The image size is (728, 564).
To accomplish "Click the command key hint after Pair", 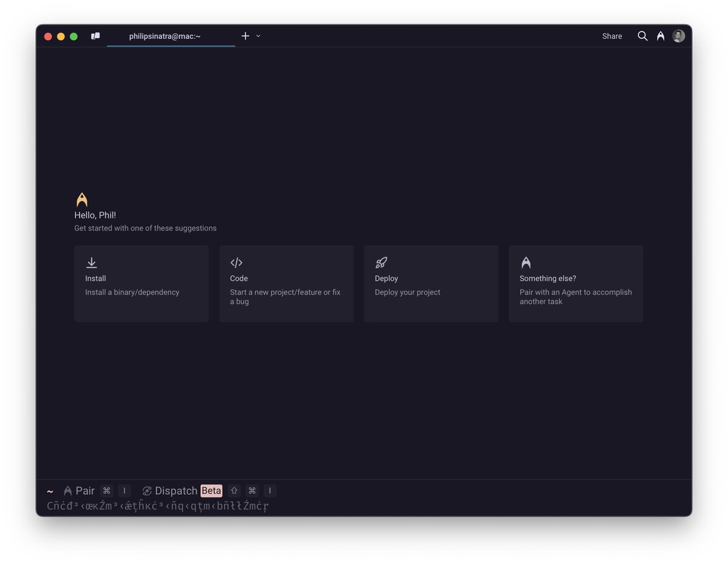I will click(107, 491).
